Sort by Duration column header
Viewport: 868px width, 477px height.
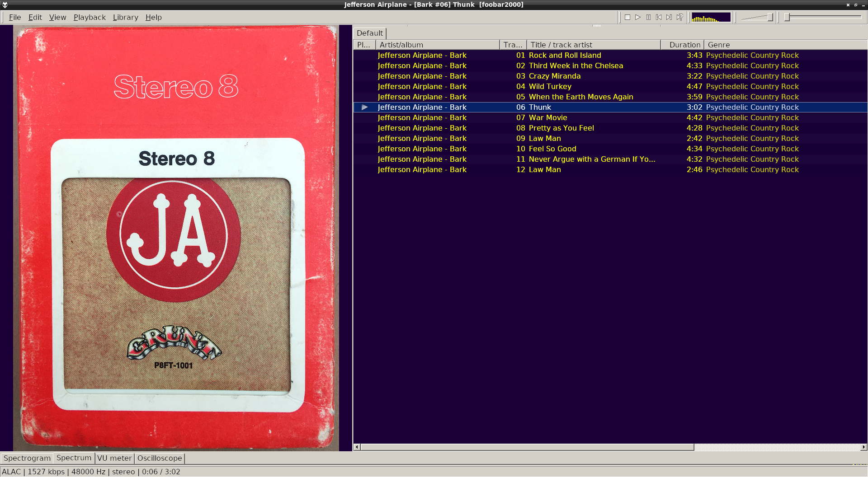(682, 45)
